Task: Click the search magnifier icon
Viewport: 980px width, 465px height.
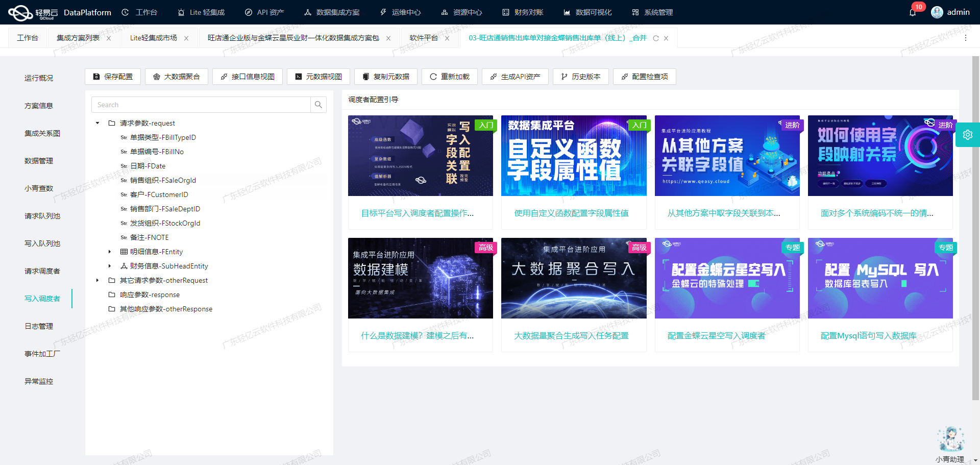Action: pos(318,105)
